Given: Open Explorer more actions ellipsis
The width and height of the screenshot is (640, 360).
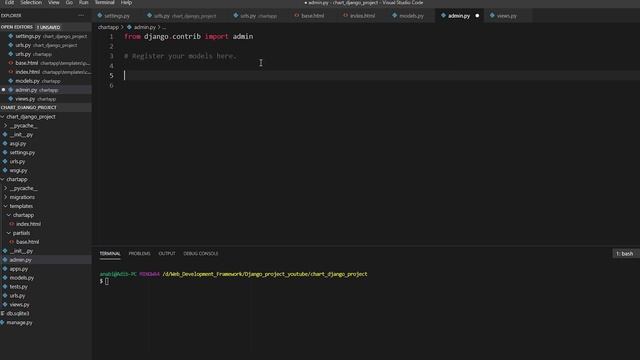Looking at the screenshot, I should click(x=81, y=16).
